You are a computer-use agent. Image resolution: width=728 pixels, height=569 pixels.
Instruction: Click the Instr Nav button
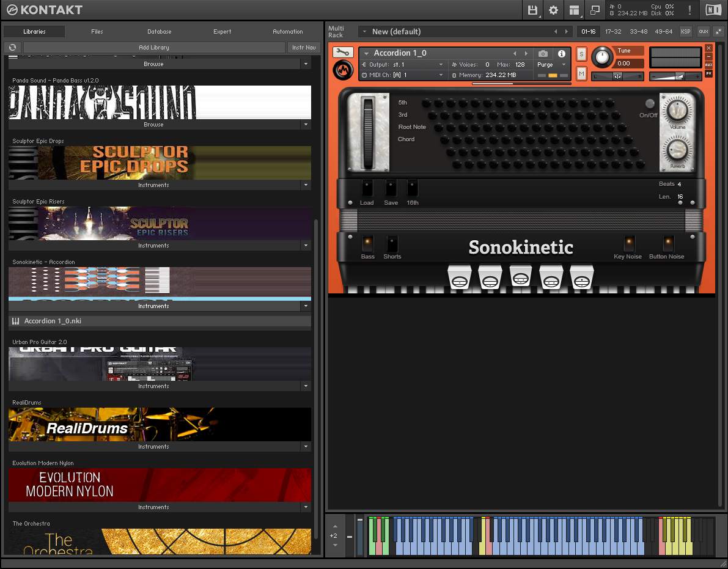pyautogui.click(x=304, y=47)
